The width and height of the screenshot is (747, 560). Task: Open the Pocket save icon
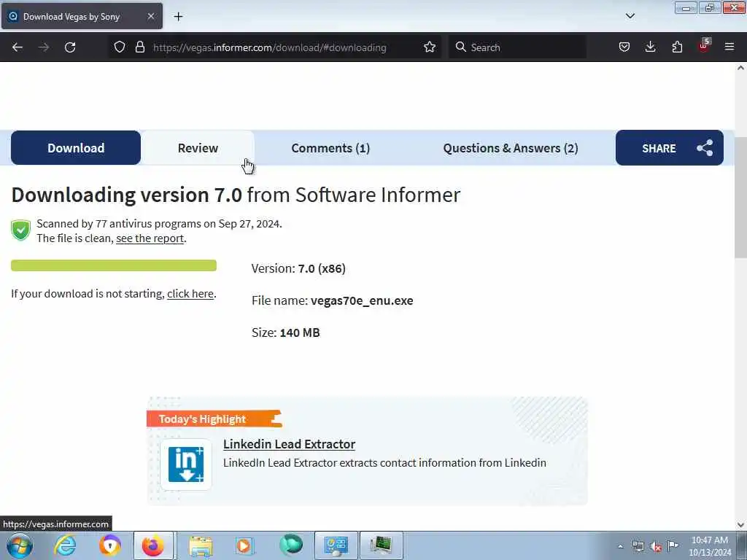coord(624,47)
